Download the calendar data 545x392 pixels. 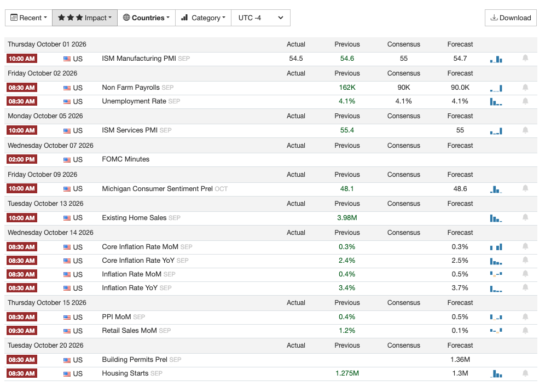(511, 18)
